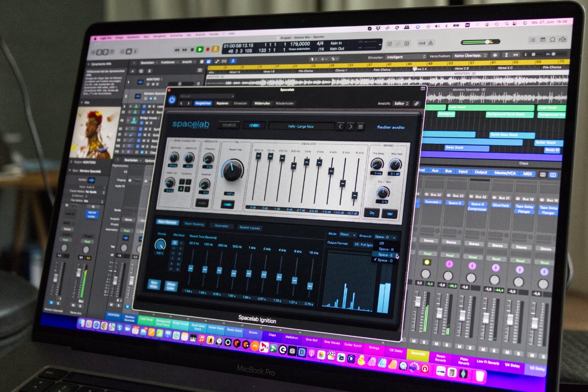Open the Verschieben Keine Überlapp. dropdown
Viewport: 588px width, 392px height.
469,55
